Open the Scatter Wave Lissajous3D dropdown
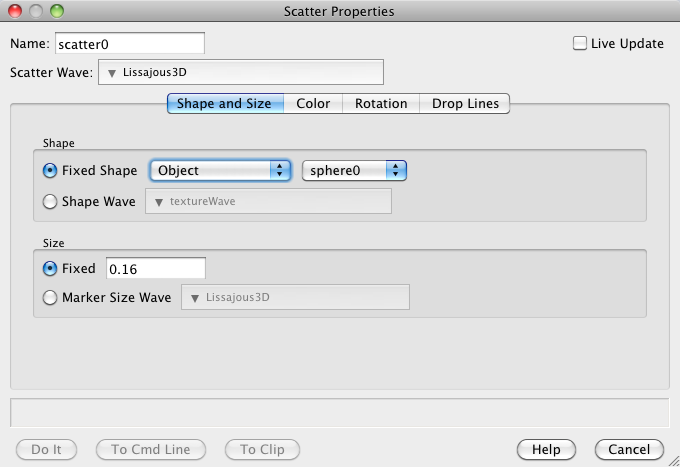Viewport: 680px width, 467px height. click(x=241, y=73)
